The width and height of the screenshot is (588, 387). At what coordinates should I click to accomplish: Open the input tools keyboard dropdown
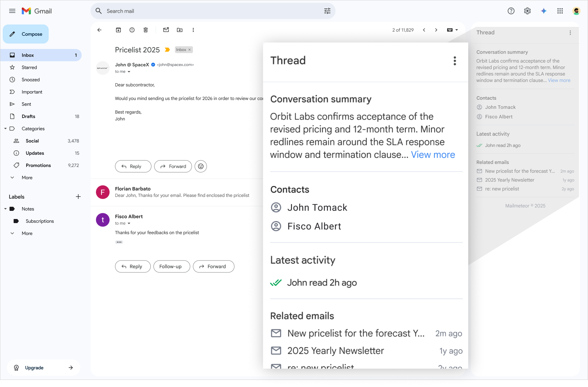453,30
